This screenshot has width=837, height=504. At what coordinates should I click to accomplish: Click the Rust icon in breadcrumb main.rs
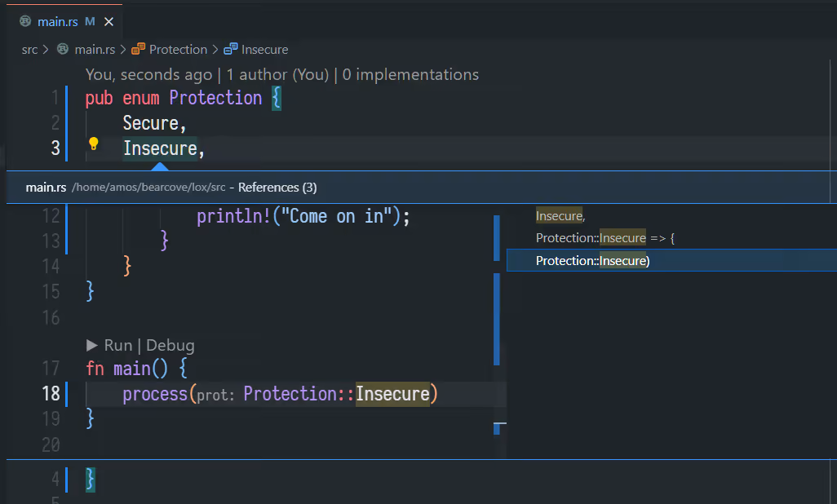click(x=63, y=50)
